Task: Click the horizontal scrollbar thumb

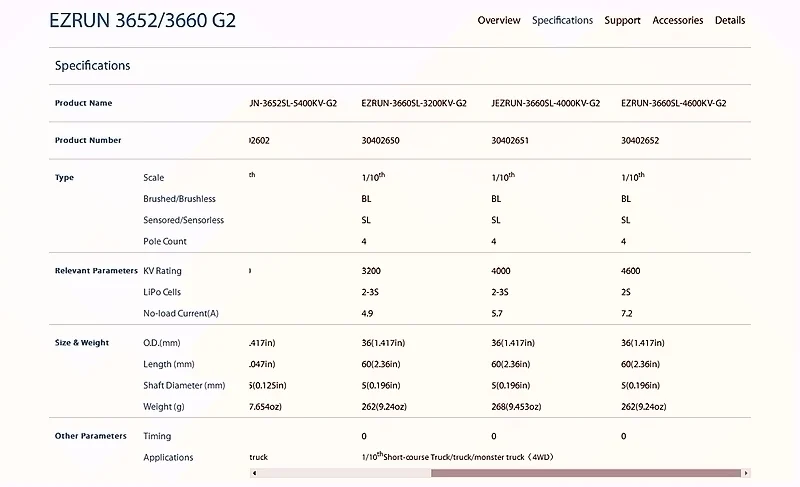Action: [586, 473]
